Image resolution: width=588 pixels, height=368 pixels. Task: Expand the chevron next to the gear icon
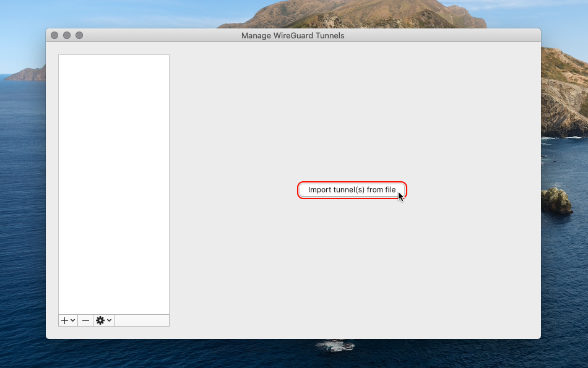coord(110,320)
